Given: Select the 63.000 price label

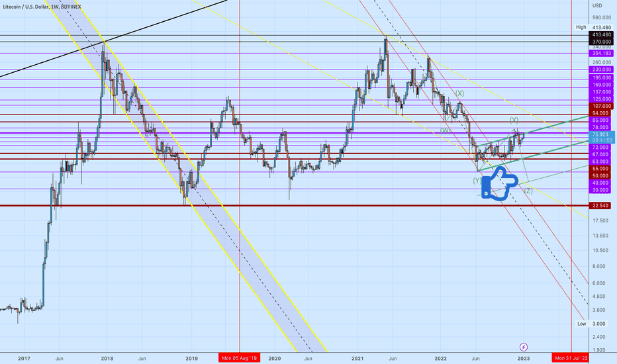Looking at the screenshot, I should tap(601, 161).
